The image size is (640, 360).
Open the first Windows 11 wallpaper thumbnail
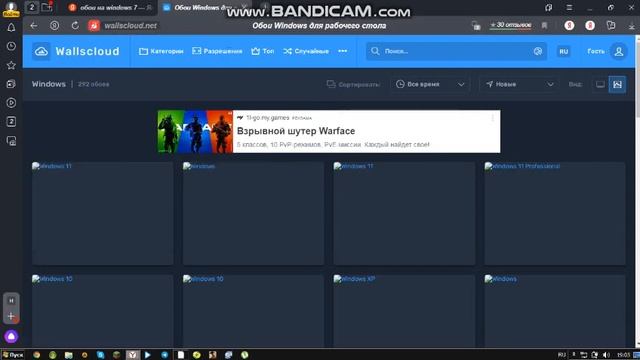tap(102, 213)
